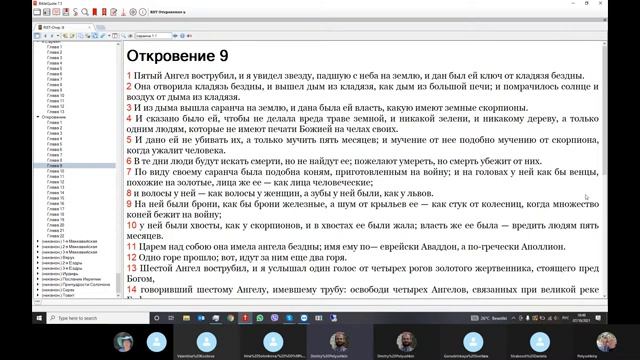Open WhatsApp from the taskbar
640x360 pixels.
260,318
